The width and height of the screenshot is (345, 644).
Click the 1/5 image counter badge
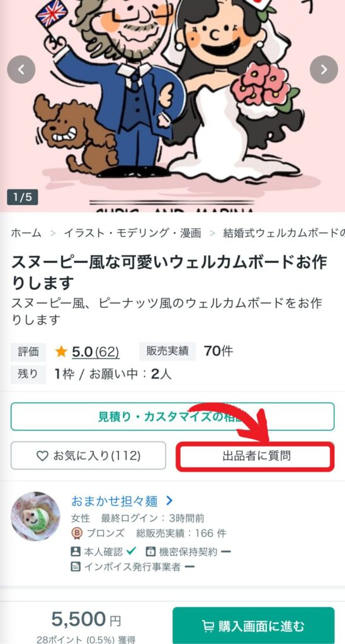pyautogui.click(x=23, y=197)
